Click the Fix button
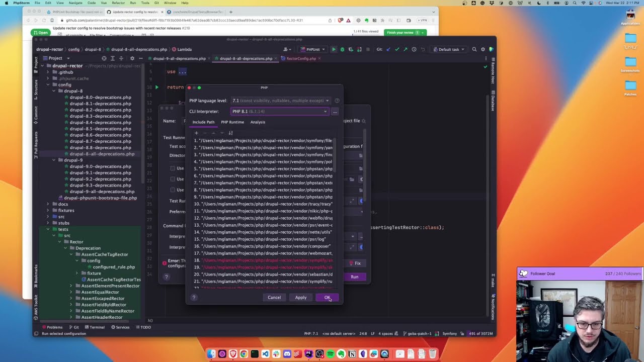644x362 pixels. [356, 263]
